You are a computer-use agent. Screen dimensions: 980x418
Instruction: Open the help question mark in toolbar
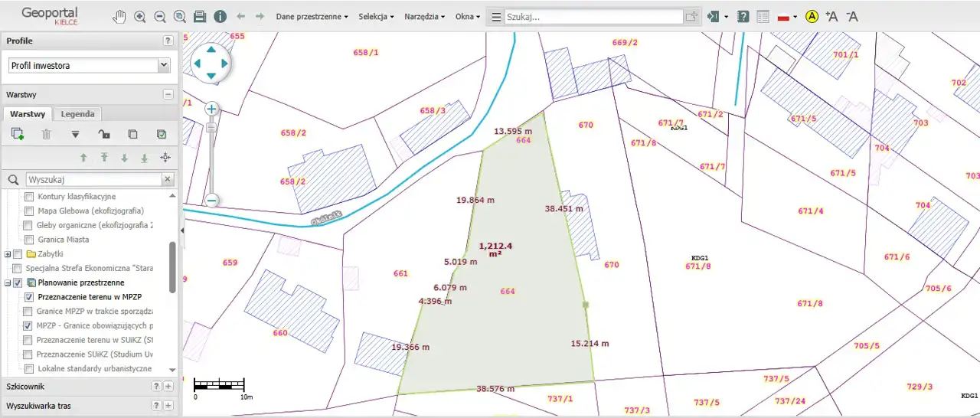(x=743, y=16)
